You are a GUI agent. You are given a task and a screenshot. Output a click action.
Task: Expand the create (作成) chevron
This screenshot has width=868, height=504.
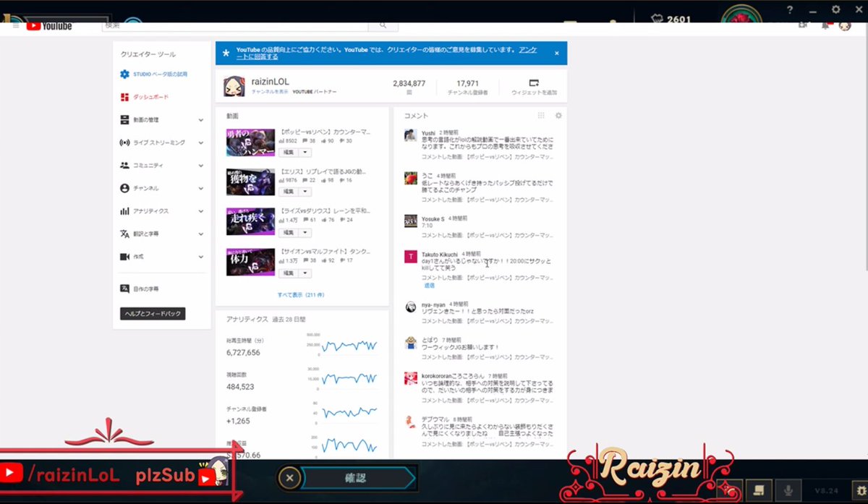pos(201,257)
